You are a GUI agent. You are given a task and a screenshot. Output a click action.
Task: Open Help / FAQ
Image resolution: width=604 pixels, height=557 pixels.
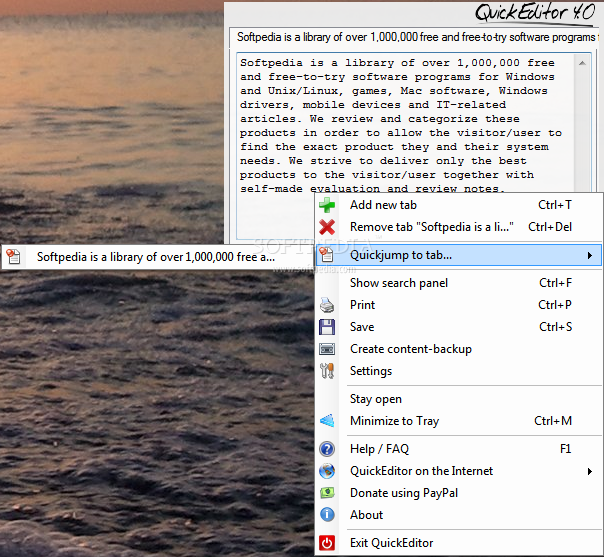pos(458,449)
